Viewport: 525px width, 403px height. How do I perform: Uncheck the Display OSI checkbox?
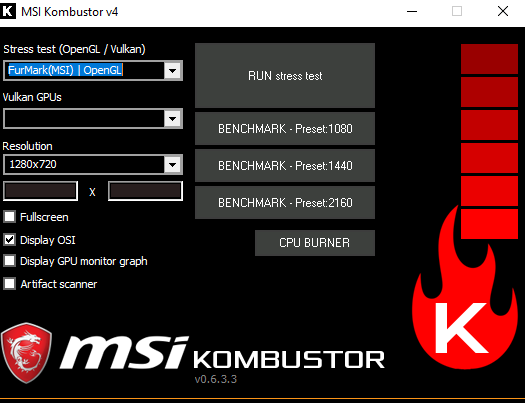point(9,240)
